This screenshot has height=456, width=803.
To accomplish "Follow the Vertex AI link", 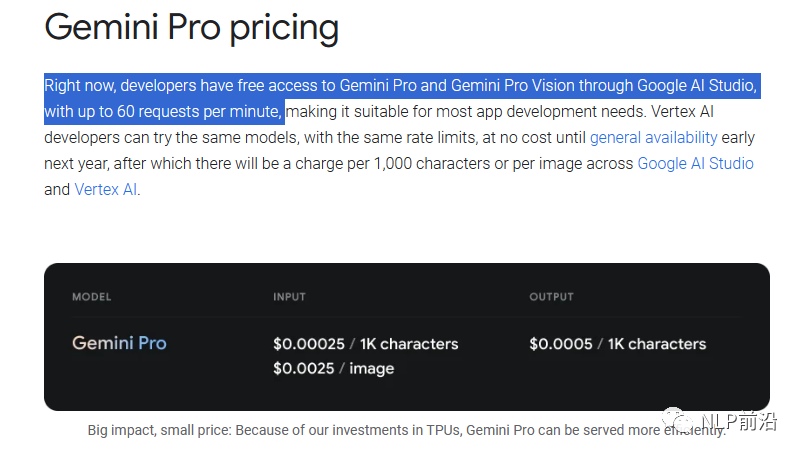I will pyautogui.click(x=105, y=190).
